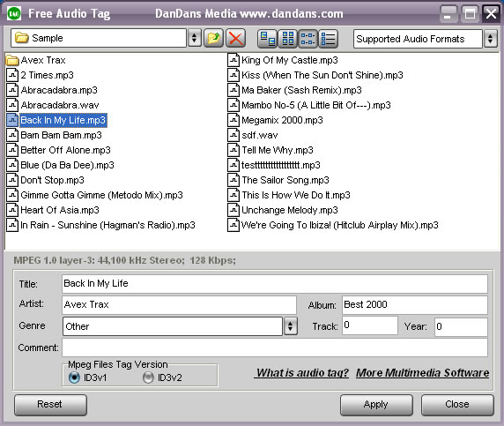Open the Avex Trax folder name
The image size is (504, 426).
click(x=43, y=60)
